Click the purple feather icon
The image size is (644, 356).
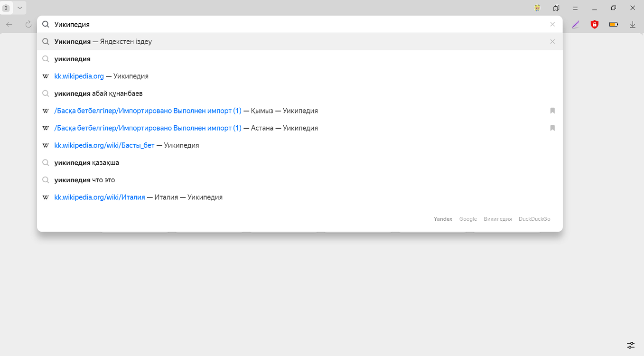pos(576,24)
